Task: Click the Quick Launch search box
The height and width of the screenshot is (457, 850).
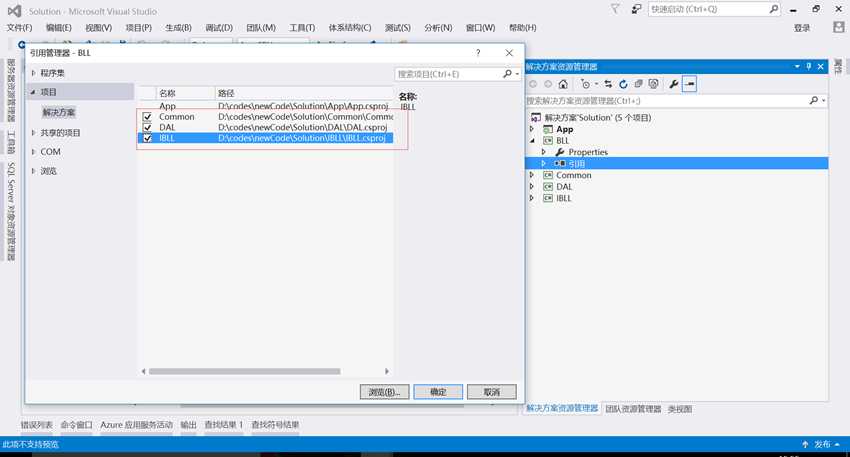Action: (707, 9)
